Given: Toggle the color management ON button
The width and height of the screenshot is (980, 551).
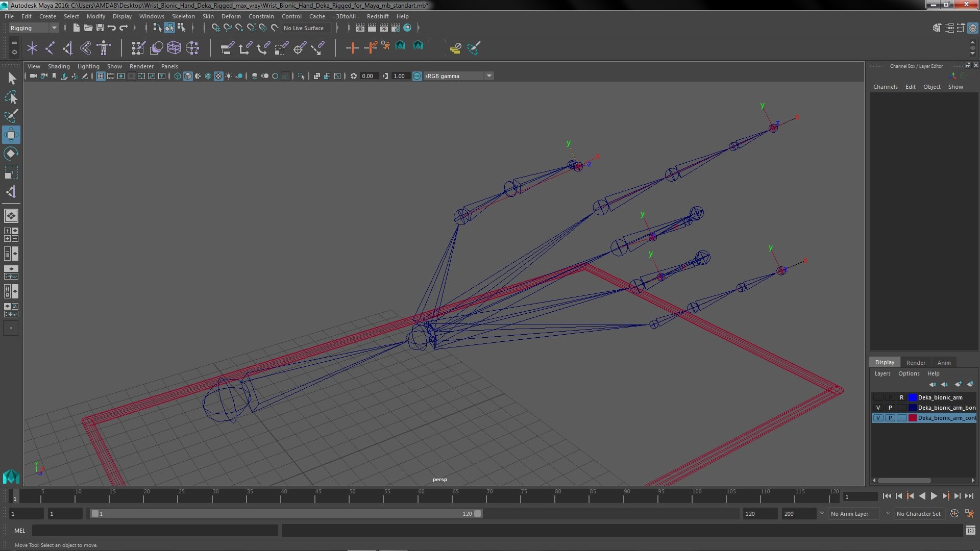Looking at the screenshot, I should tap(417, 76).
